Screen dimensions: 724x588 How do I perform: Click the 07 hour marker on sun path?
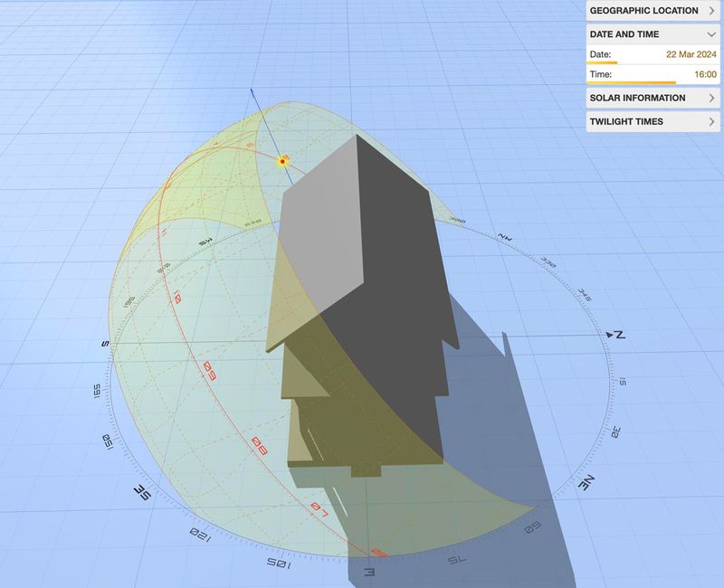pos(319,509)
